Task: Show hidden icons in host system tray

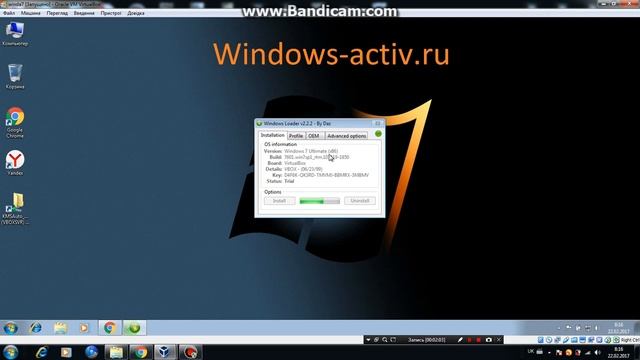Action: pyautogui.click(x=549, y=352)
